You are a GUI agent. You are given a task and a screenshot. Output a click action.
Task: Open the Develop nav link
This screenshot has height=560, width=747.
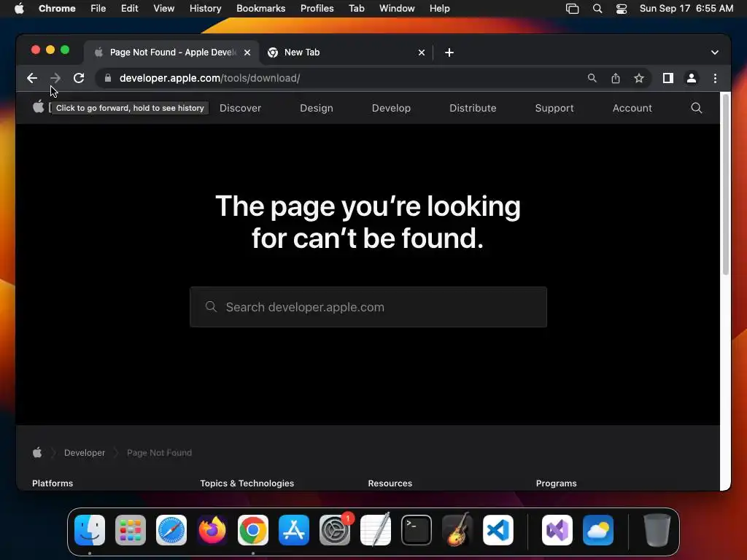391,108
